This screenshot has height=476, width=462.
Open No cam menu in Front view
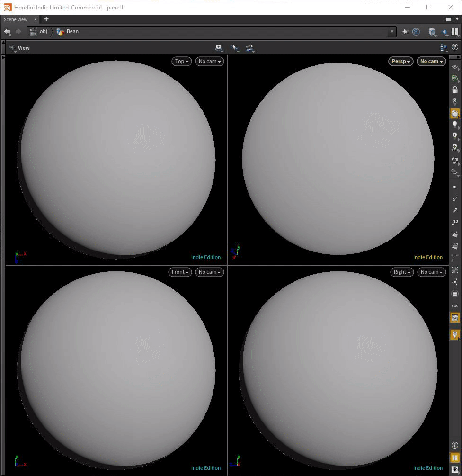click(x=210, y=272)
